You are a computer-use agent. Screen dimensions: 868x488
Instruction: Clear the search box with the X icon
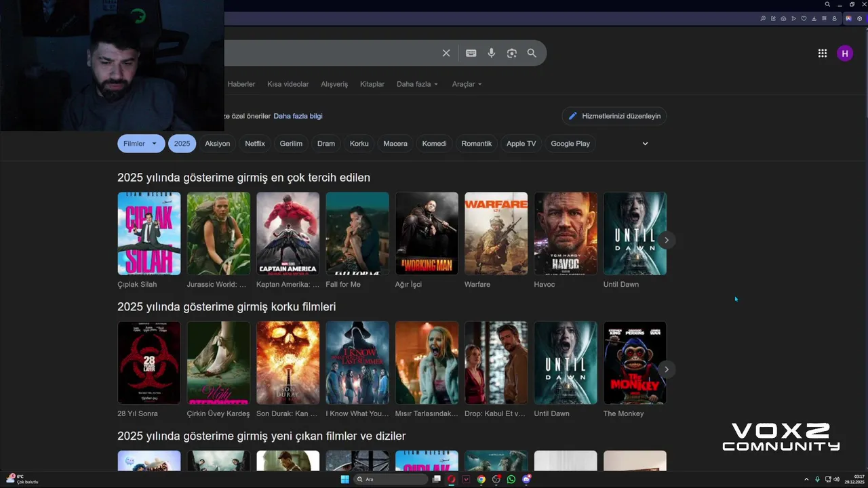point(446,53)
